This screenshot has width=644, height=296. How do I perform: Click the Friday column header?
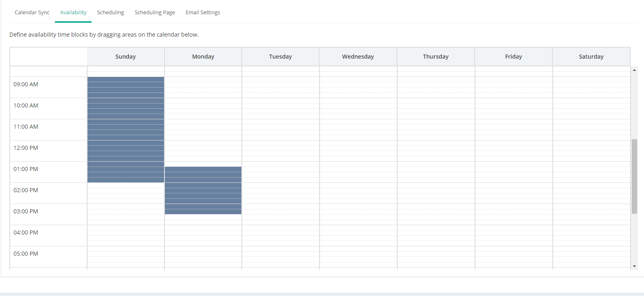tap(513, 57)
